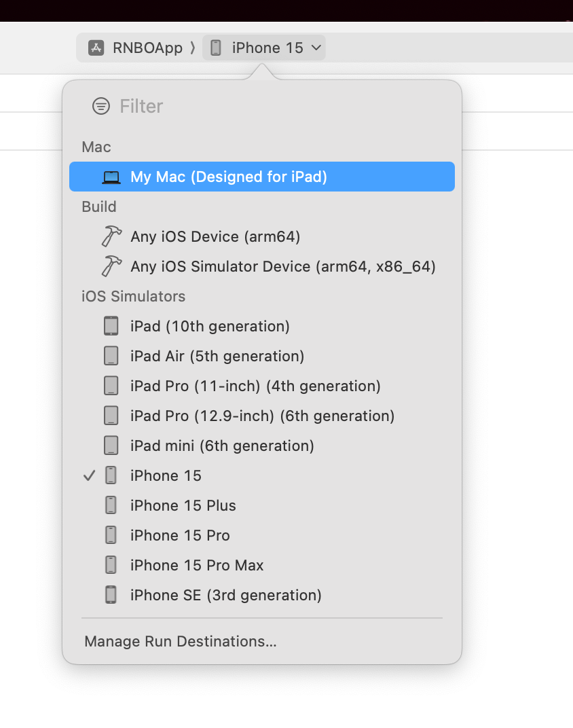573x728 pixels.
Task: Click the filter icon in the destination popup
Action: click(101, 107)
